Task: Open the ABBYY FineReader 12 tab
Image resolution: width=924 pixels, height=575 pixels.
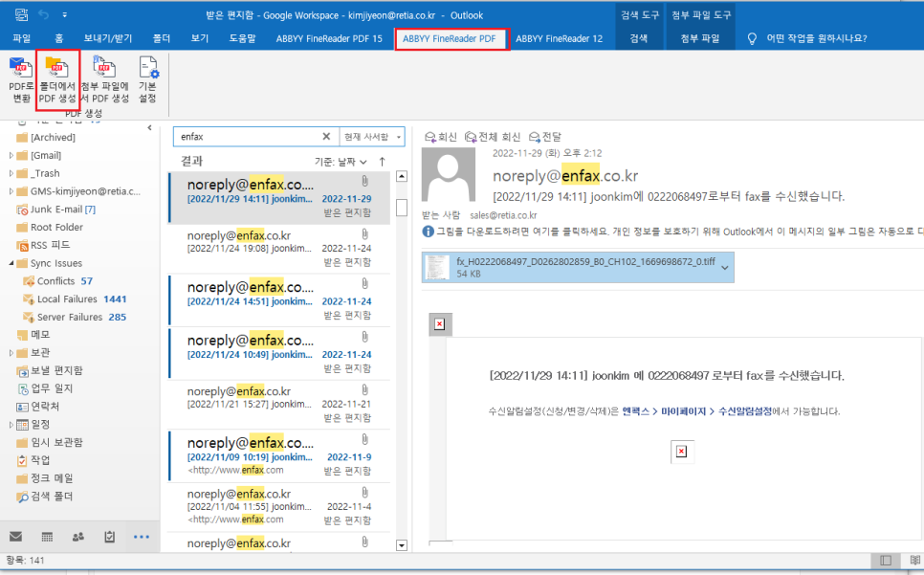Action: click(x=560, y=38)
